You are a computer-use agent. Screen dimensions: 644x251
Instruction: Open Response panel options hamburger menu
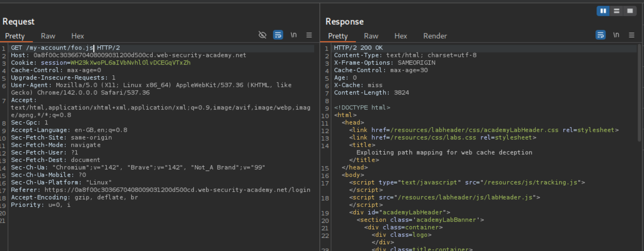pos(632,35)
